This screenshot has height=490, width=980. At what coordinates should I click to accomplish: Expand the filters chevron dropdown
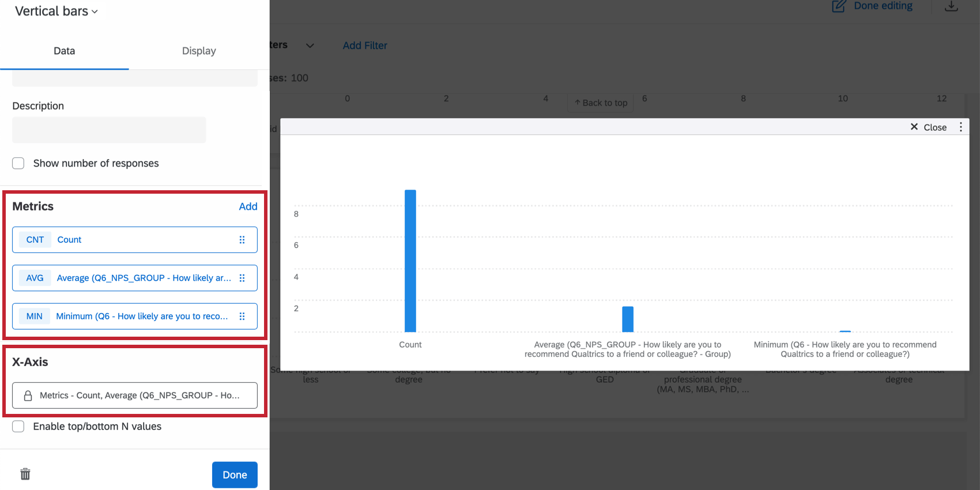click(x=310, y=46)
